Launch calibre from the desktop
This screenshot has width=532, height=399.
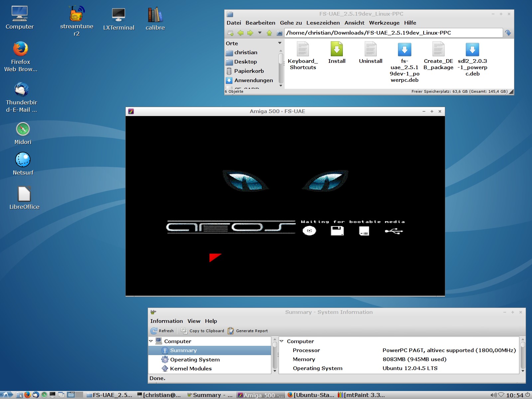click(x=155, y=15)
